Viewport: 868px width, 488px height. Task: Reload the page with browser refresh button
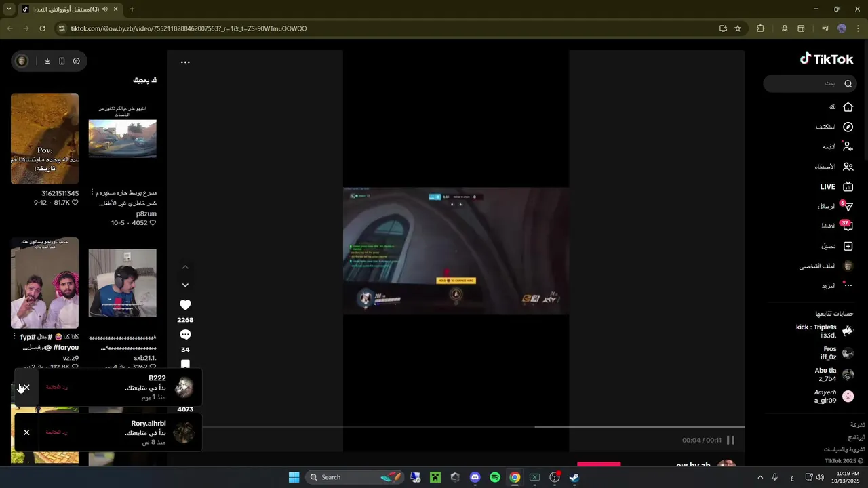[x=43, y=28]
